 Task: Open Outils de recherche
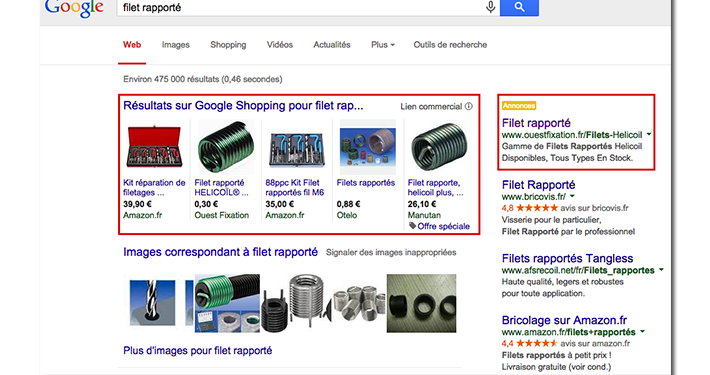pyautogui.click(x=450, y=45)
